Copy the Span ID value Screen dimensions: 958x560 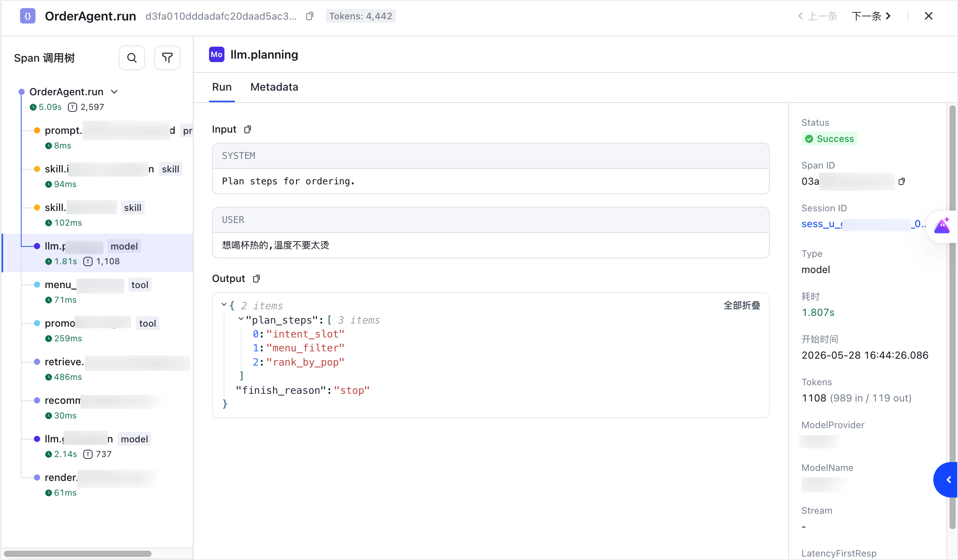click(901, 181)
